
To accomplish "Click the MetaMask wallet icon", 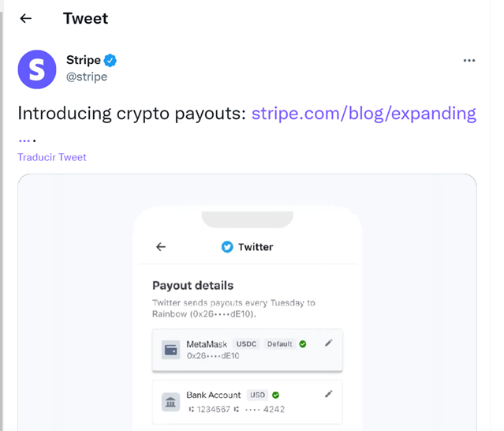I will point(170,350).
